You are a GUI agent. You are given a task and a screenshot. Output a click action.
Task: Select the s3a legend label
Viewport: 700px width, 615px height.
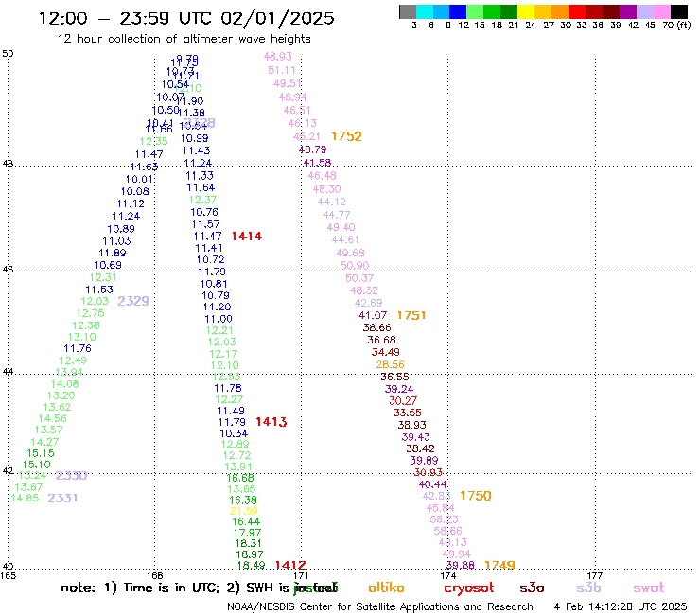coord(532,588)
